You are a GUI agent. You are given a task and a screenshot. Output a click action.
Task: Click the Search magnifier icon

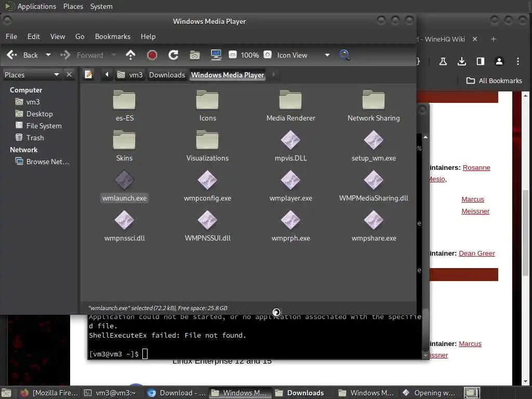coord(345,55)
